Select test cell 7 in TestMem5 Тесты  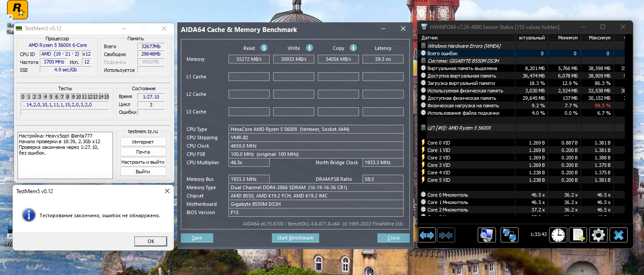62,97
